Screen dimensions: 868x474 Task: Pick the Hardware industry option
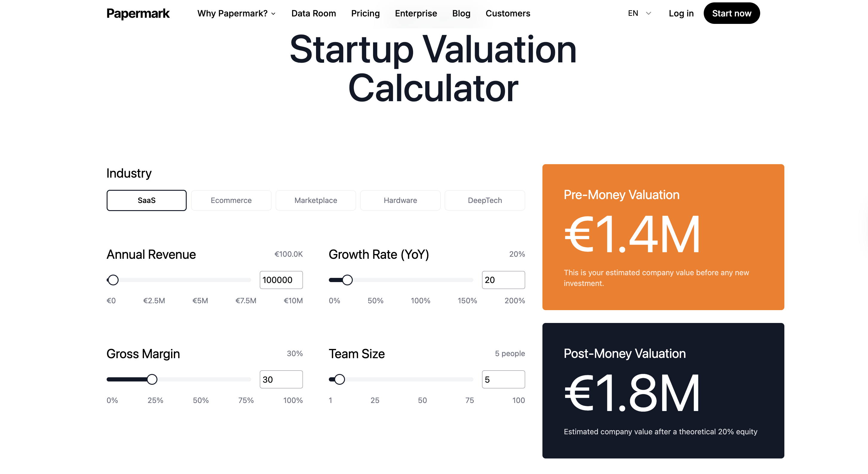coord(400,200)
